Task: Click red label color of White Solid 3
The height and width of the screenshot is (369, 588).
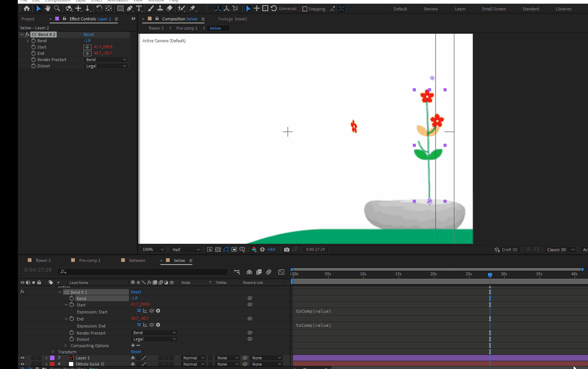Action: [52, 364]
